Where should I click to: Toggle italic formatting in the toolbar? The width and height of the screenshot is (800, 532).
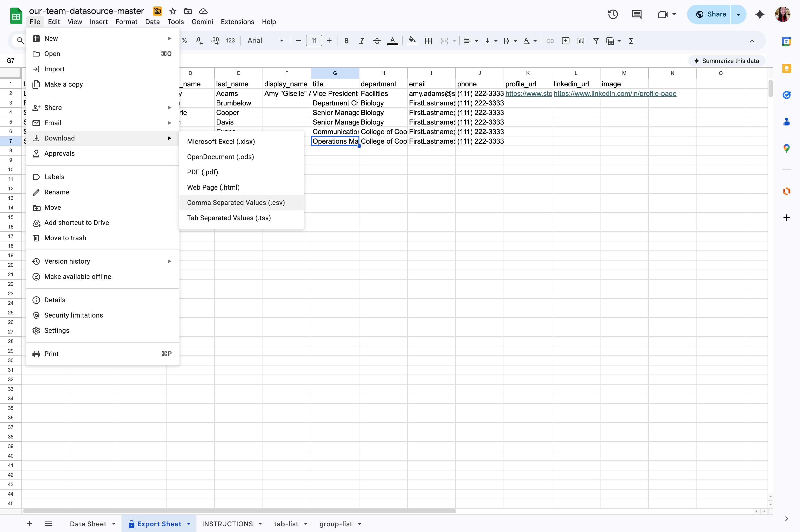point(362,41)
